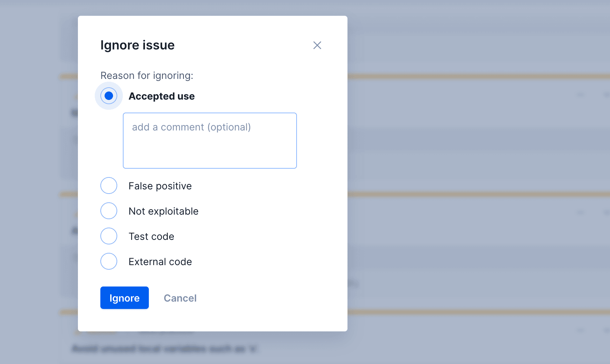The image size is (610, 364).
Task: Pick External code as the ignore reason
Action: 109,261
